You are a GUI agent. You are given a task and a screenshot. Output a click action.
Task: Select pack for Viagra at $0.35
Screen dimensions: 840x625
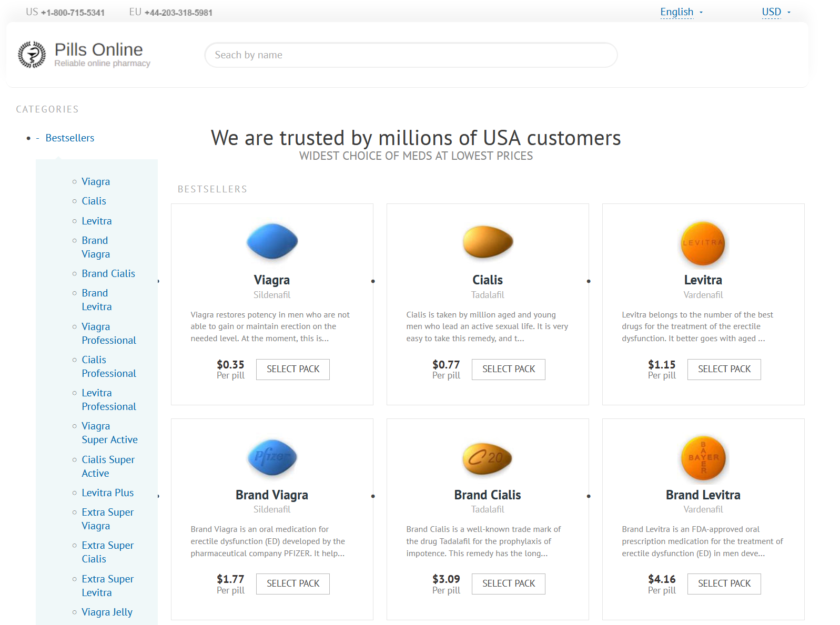coord(293,370)
